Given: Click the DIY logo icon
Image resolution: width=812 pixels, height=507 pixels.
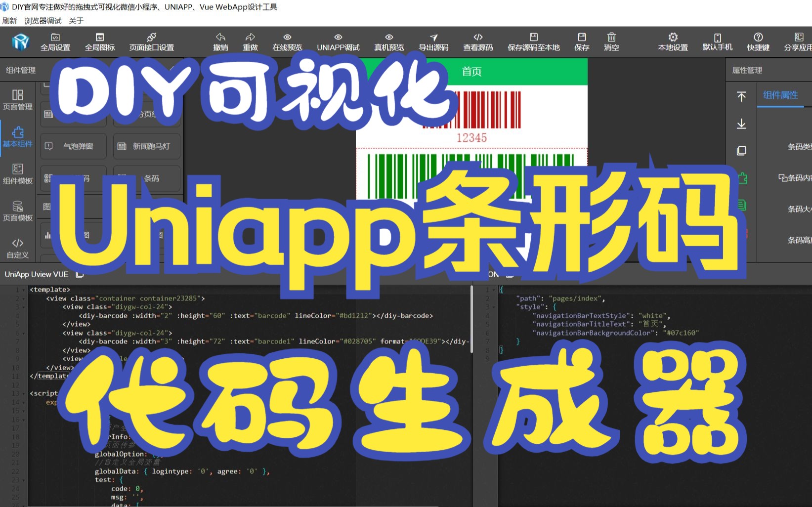Looking at the screenshot, I should (21, 42).
